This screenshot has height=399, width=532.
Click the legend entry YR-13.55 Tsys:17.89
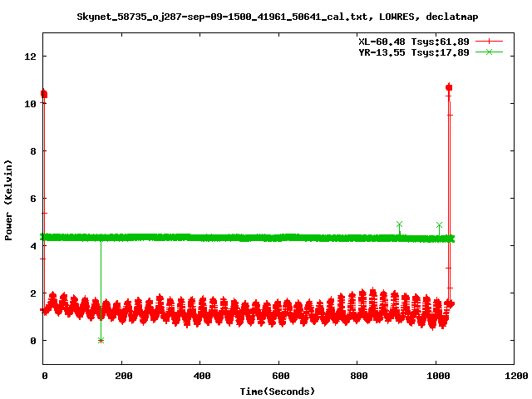click(x=414, y=52)
